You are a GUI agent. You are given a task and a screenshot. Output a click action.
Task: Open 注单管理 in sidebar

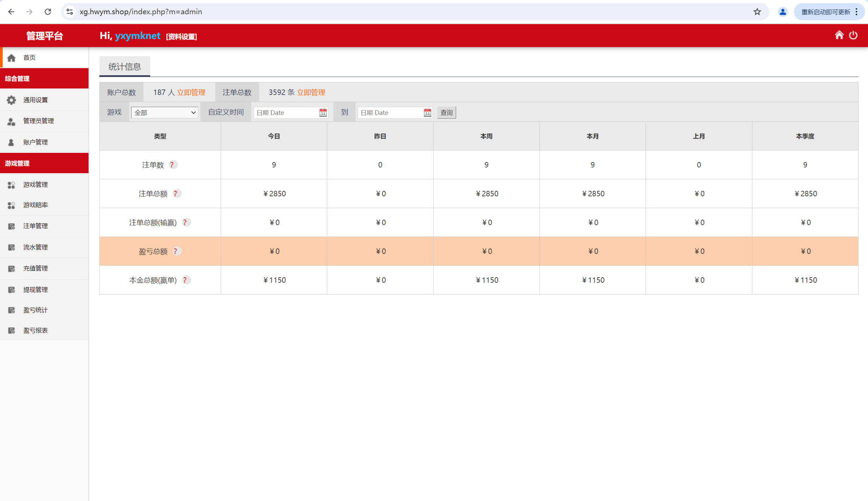coord(35,226)
